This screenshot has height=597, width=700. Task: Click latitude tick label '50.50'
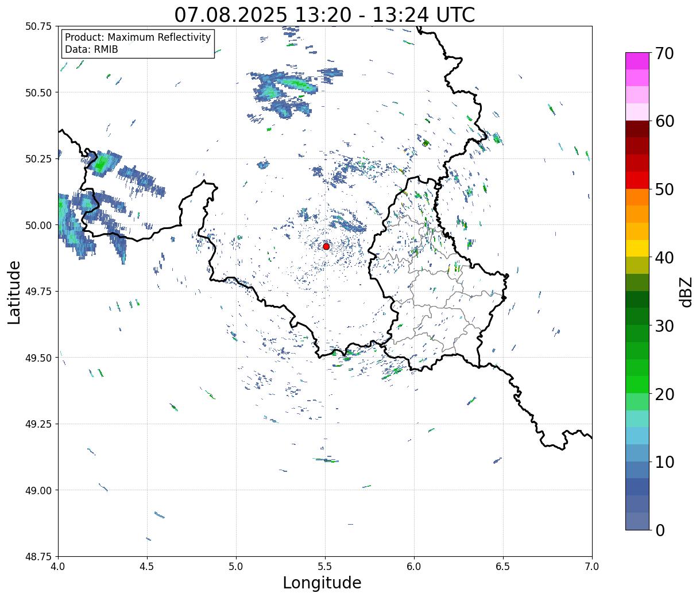coord(38,92)
